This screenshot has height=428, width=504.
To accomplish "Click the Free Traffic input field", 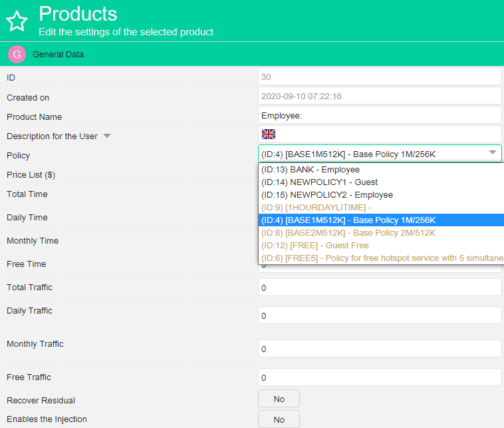I will [379, 377].
